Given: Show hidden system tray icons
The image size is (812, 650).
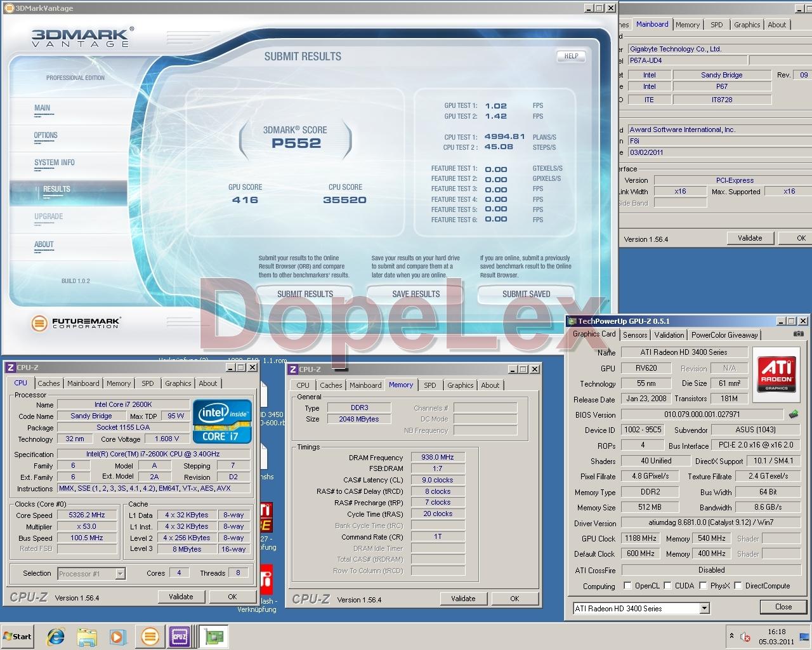Looking at the screenshot, I should click(x=732, y=636).
